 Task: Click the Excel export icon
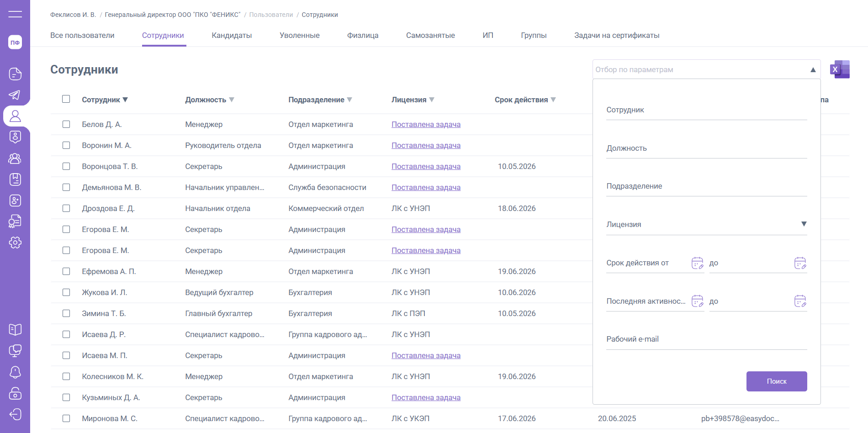[840, 69]
